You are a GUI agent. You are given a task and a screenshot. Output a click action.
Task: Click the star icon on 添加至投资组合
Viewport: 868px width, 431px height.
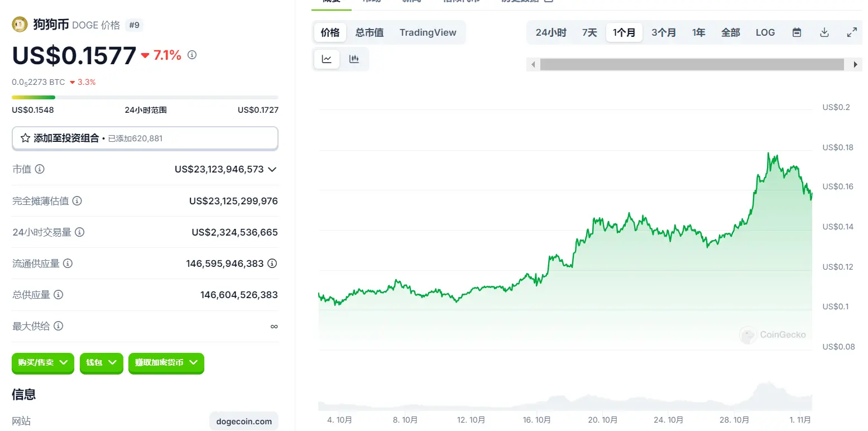[25, 138]
